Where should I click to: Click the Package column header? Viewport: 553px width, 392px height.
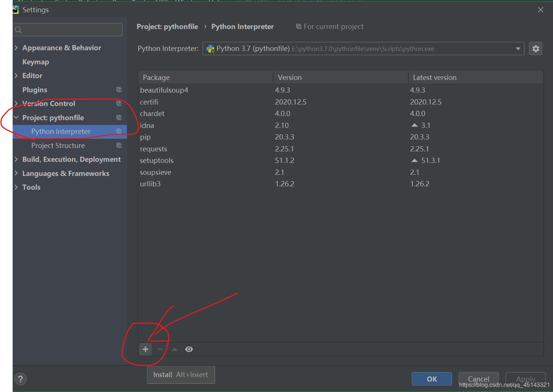pos(205,77)
